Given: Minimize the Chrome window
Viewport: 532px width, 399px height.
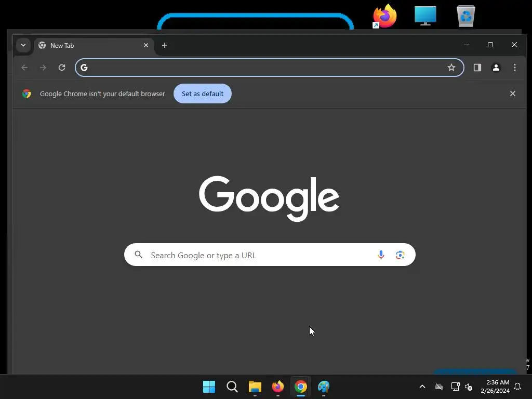Looking at the screenshot, I should (x=467, y=45).
